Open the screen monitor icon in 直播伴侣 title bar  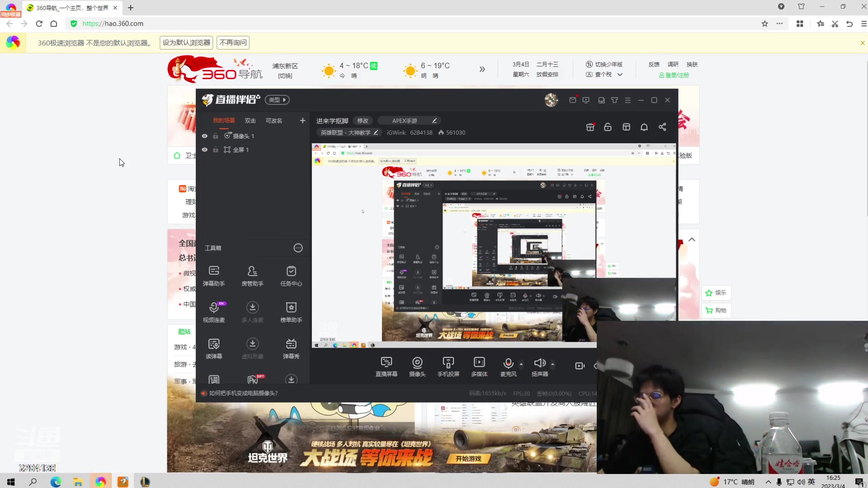point(586,100)
